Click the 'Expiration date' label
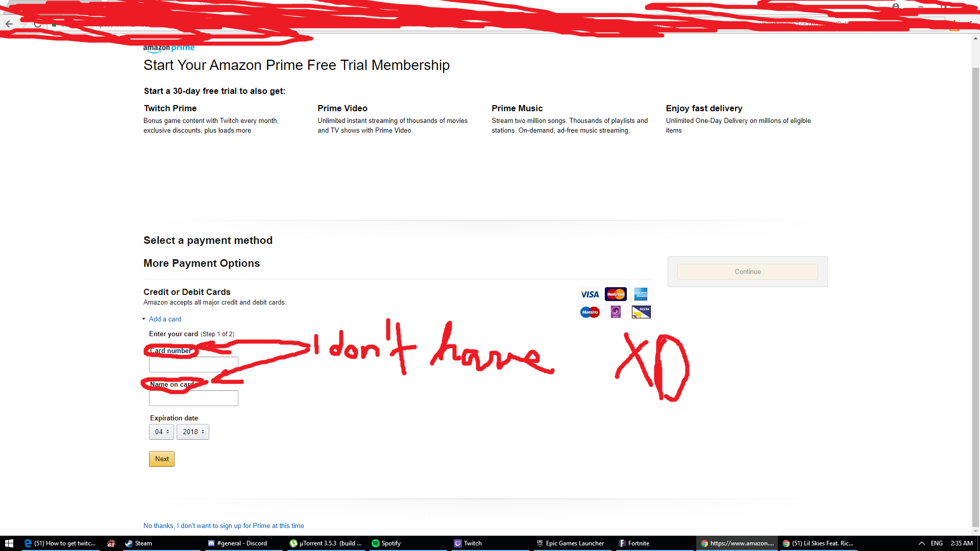Viewport: 980px width, 551px height. pyautogui.click(x=174, y=418)
